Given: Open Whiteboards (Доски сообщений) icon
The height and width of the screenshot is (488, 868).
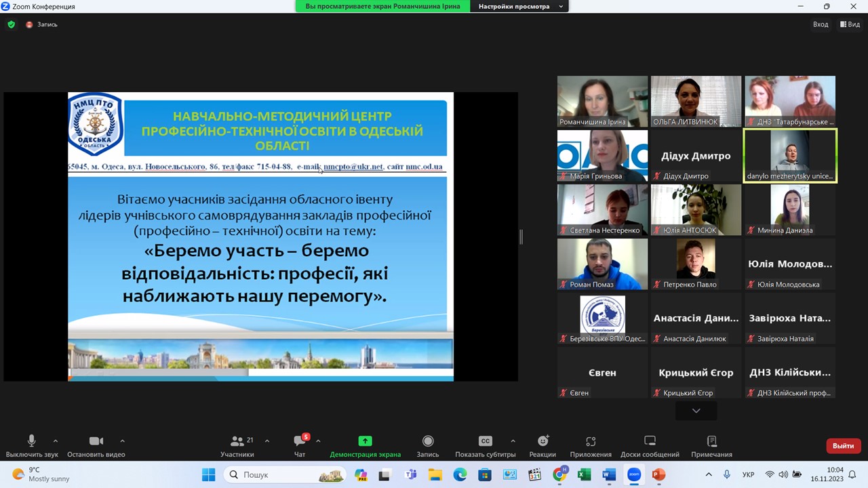Looking at the screenshot, I should [650, 441].
